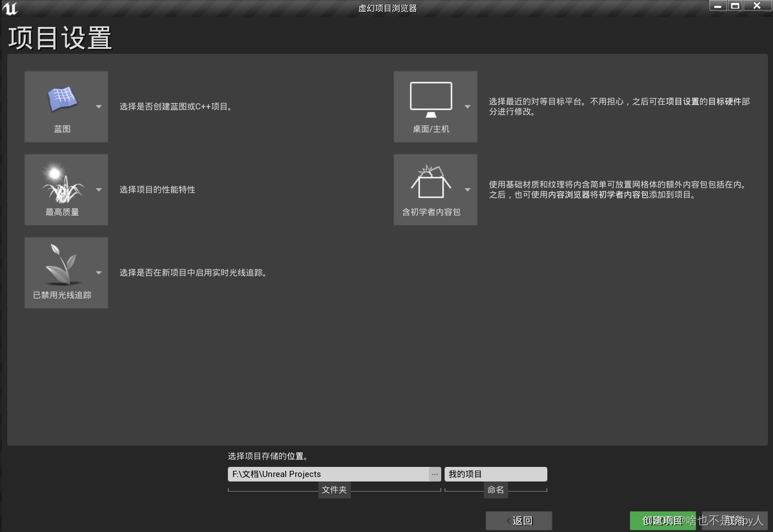Click the 桌面/主机 caption text
The image size is (773, 532).
coord(431,129)
